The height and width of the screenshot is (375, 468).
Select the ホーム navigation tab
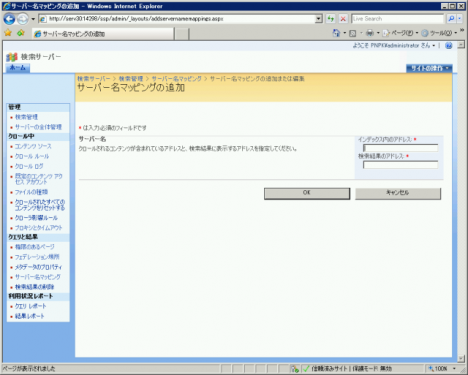tap(18, 68)
